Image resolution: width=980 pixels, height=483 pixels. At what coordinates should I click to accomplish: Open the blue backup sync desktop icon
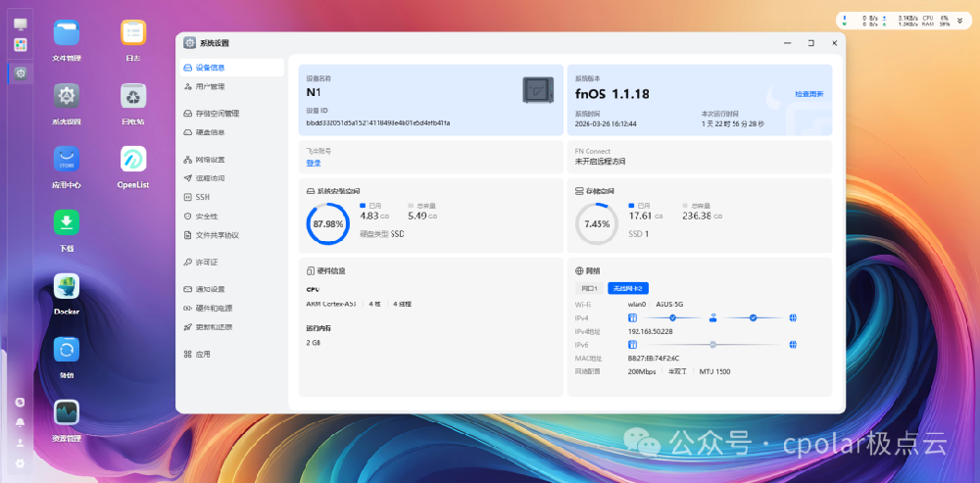pos(67,350)
